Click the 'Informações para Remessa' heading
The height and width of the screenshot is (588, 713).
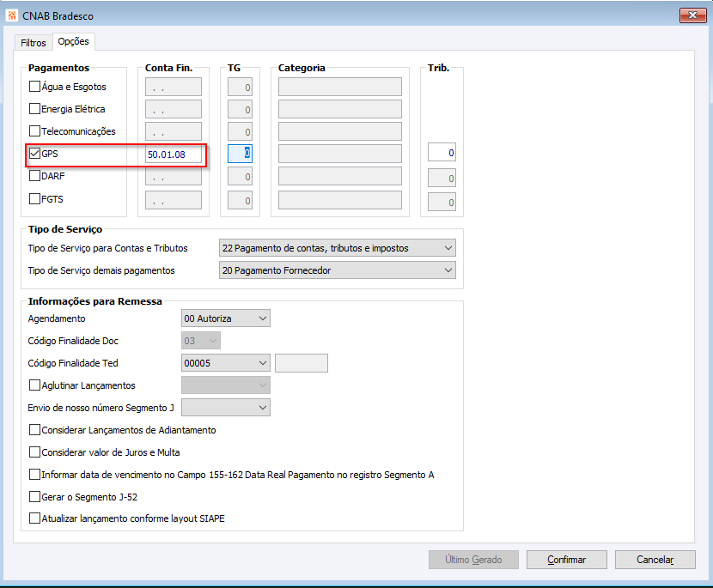(95, 301)
